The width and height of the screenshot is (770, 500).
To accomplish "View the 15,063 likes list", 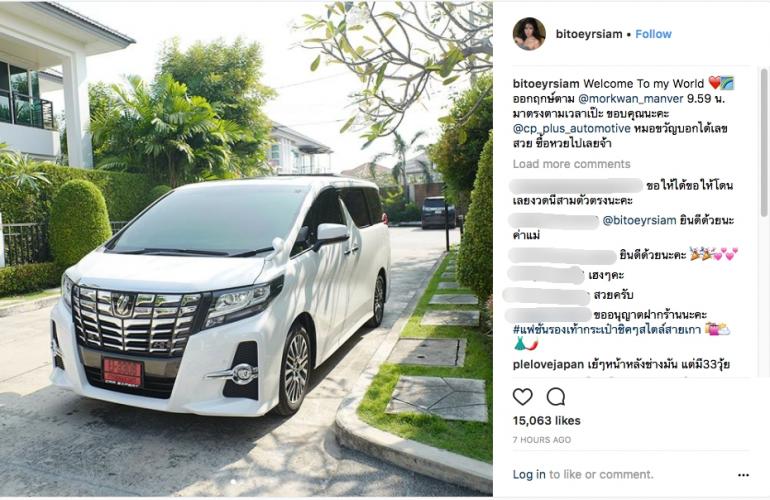I will (x=547, y=420).
